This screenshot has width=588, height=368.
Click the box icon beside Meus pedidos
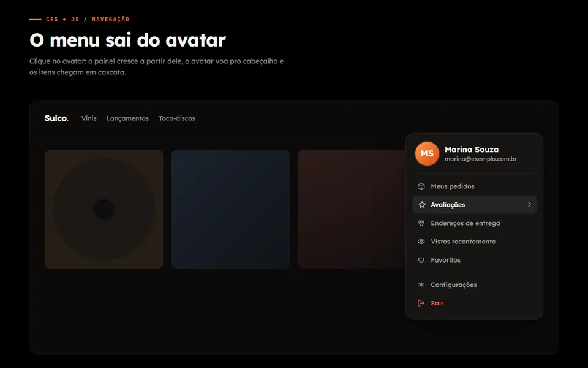pyautogui.click(x=421, y=186)
